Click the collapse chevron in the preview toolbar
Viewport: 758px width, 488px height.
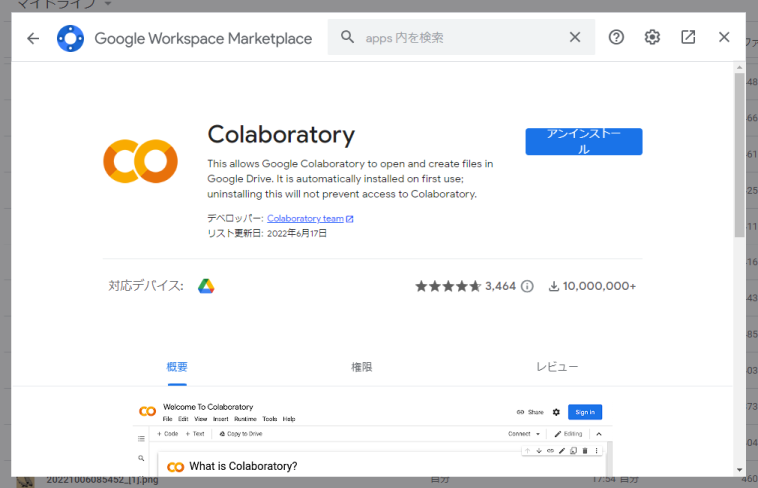(x=599, y=434)
